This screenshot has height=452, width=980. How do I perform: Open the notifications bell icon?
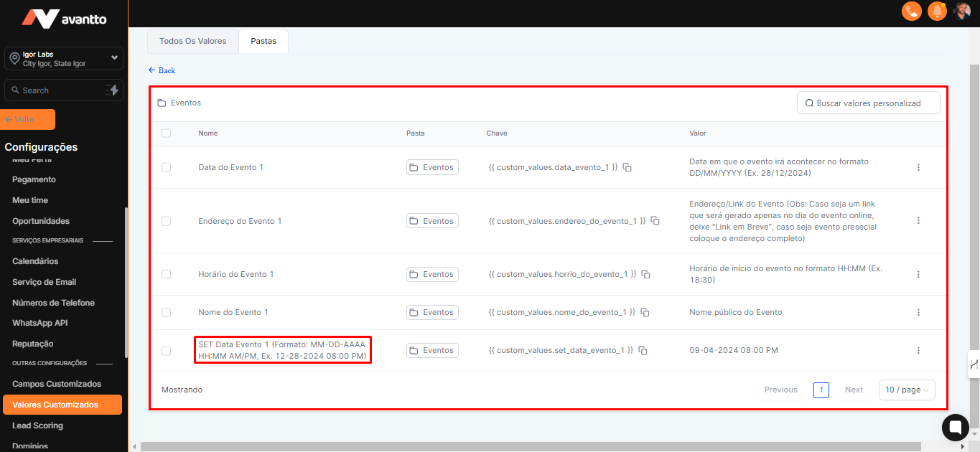pyautogui.click(x=936, y=11)
